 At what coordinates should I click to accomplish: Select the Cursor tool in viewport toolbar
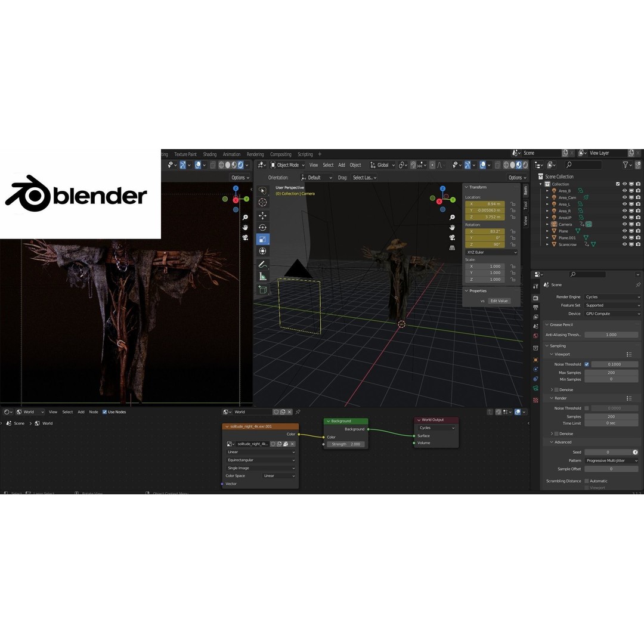(263, 203)
